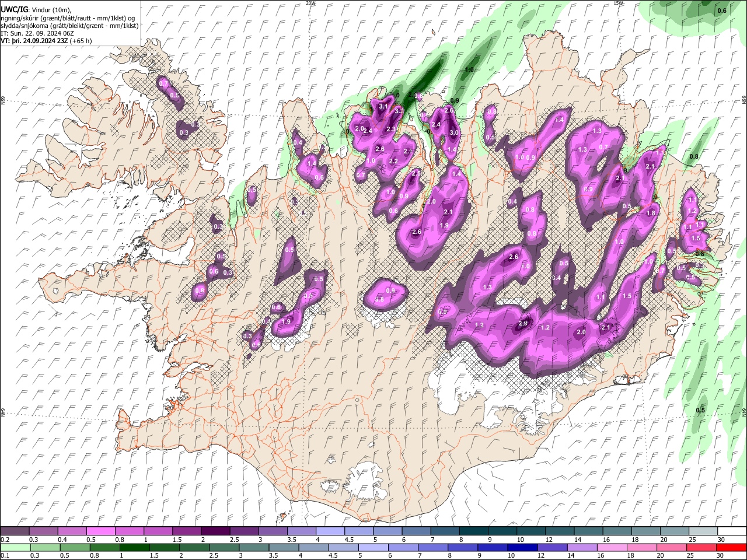Select upper legend swatch between 2 and 2.5
The width and height of the screenshot is (747, 560).
pyautogui.click(x=215, y=531)
